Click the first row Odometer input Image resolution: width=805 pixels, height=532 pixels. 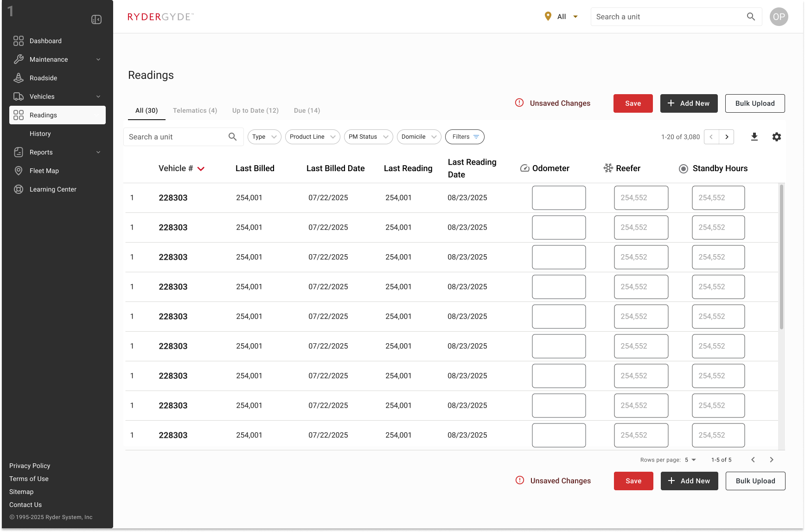point(559,198)
